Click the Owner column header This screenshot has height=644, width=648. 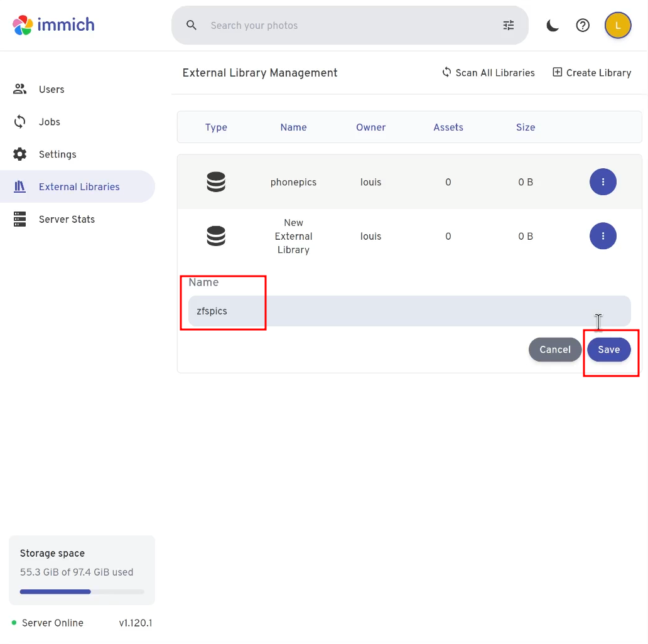pyautogui.click(x=370, y=127)
